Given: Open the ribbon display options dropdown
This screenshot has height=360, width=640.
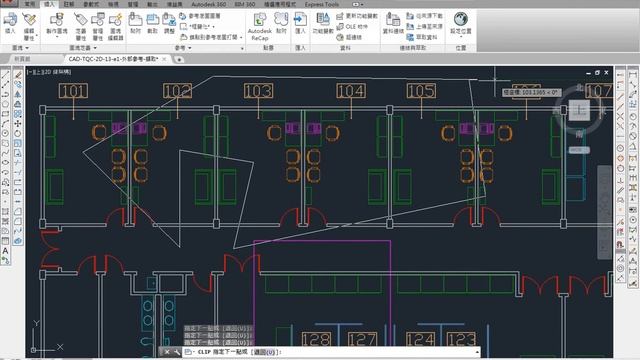Looking at the screenshot, I should click(x=358, y=4).
